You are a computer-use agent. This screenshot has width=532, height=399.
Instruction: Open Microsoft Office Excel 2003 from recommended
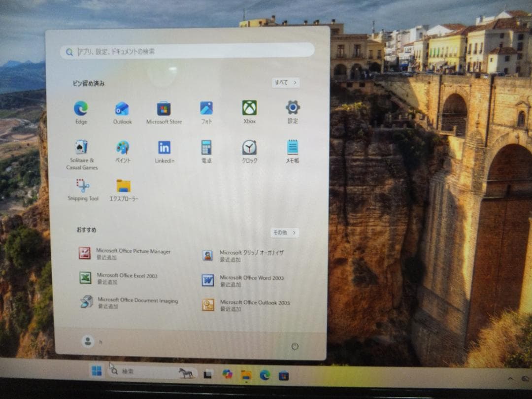pos(128,278)
